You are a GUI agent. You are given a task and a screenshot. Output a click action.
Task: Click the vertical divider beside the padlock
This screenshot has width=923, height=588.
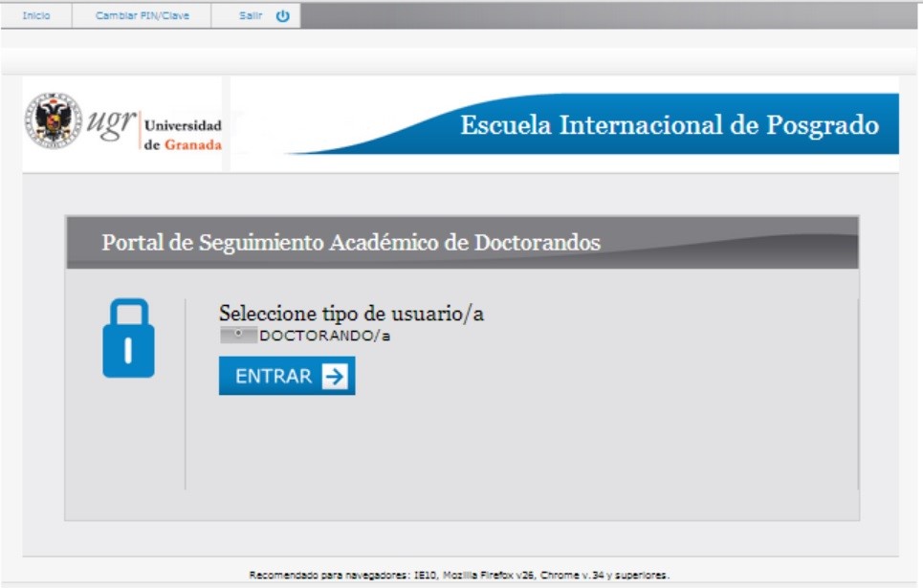point(185,392)
